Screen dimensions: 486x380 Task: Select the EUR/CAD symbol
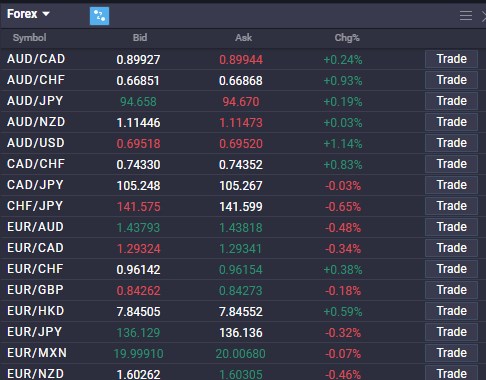(x=35, y=248)
